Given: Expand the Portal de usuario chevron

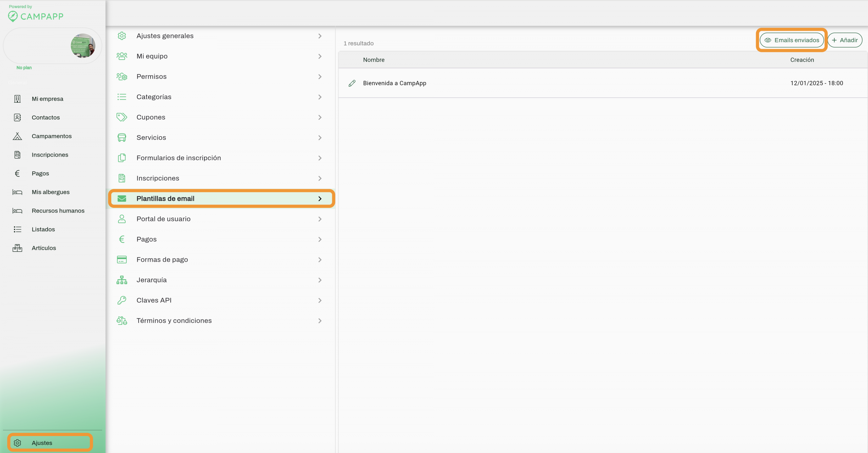Looking at the screenshot, I should 320,219.
